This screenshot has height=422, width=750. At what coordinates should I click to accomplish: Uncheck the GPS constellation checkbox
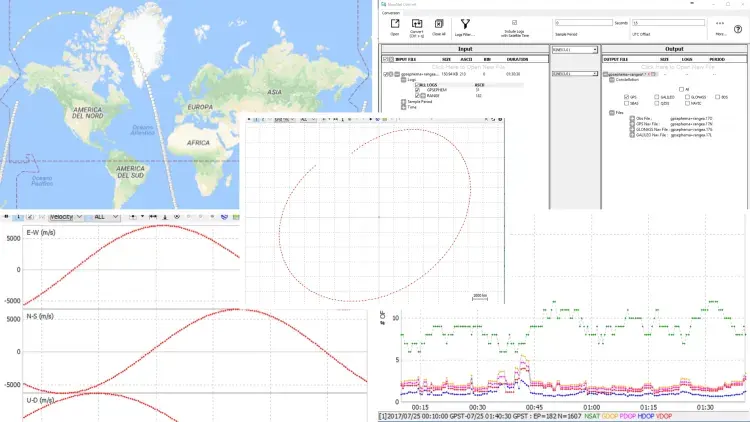(x=626, y=97)
